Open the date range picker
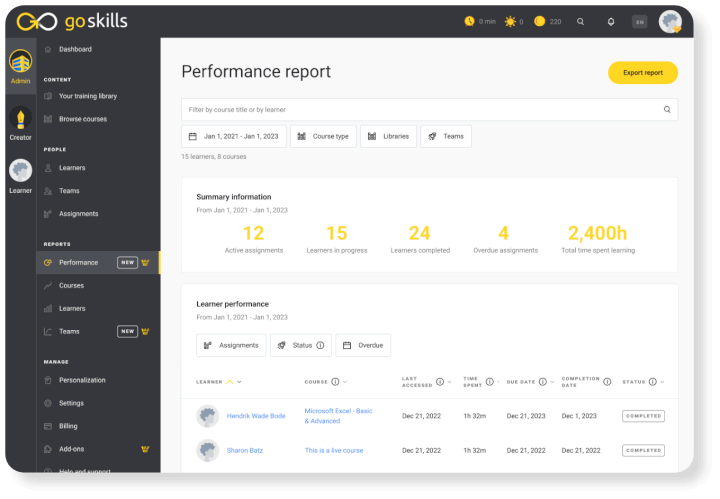This screenshot has height=499, width=720. [x=234, y=136]
